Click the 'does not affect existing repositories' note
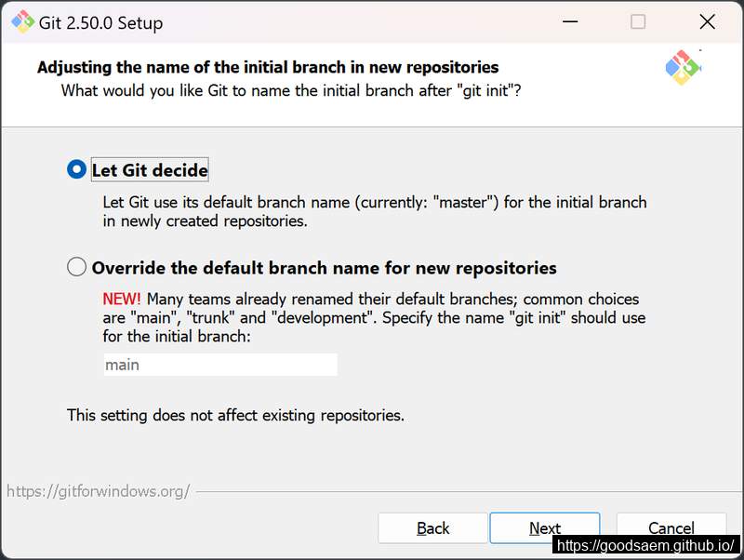The image size is (744, 560). click(235, 415)
